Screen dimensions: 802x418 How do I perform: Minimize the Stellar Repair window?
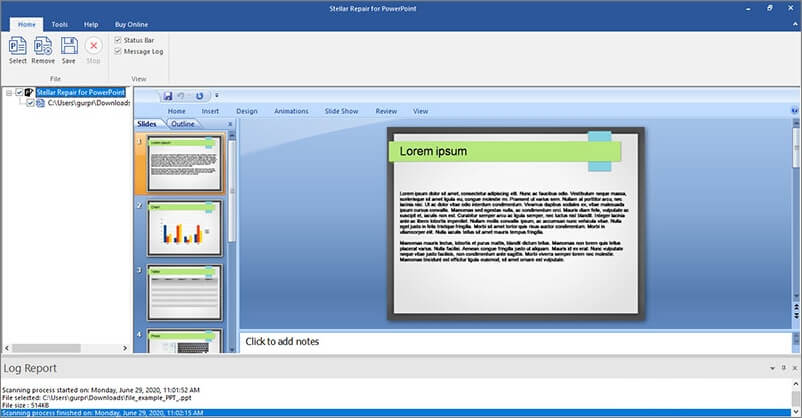pos(749,8)
